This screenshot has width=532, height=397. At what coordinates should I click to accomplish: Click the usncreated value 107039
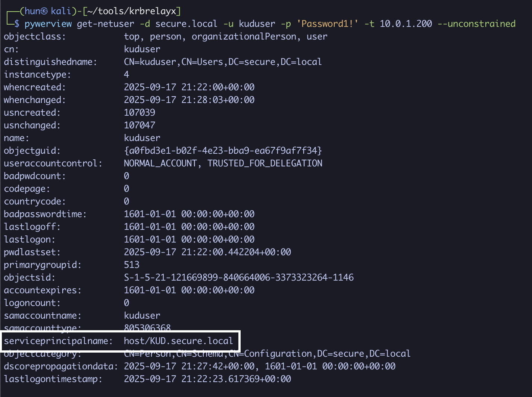pos(140,113)
